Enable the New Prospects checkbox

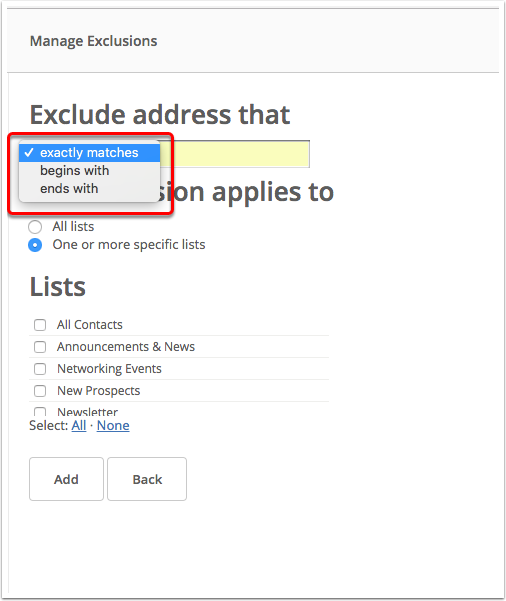(x=40, y=391)
